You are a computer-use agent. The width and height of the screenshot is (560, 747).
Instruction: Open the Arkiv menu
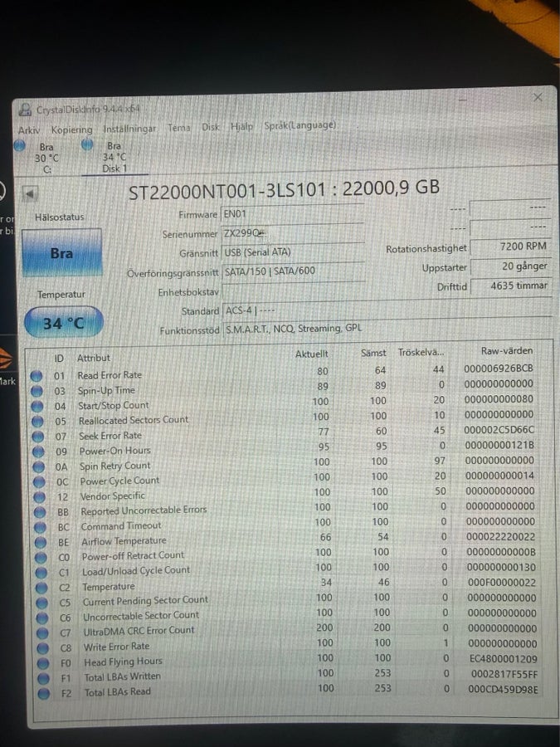[28, 130]
